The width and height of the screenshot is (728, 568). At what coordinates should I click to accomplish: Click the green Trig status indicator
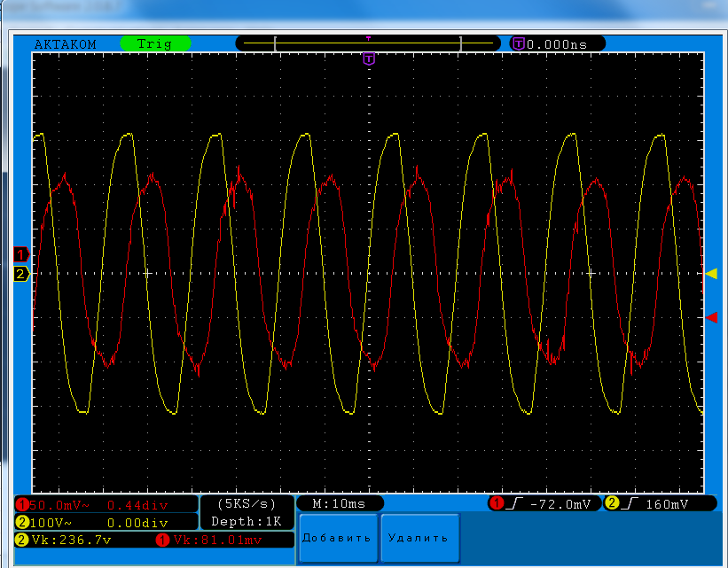(x=155, y=43)
